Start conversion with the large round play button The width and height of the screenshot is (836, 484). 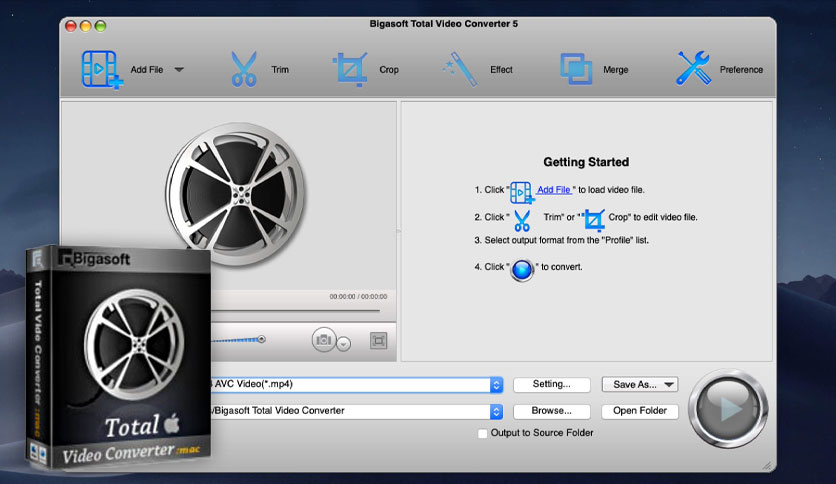[728, 409]
